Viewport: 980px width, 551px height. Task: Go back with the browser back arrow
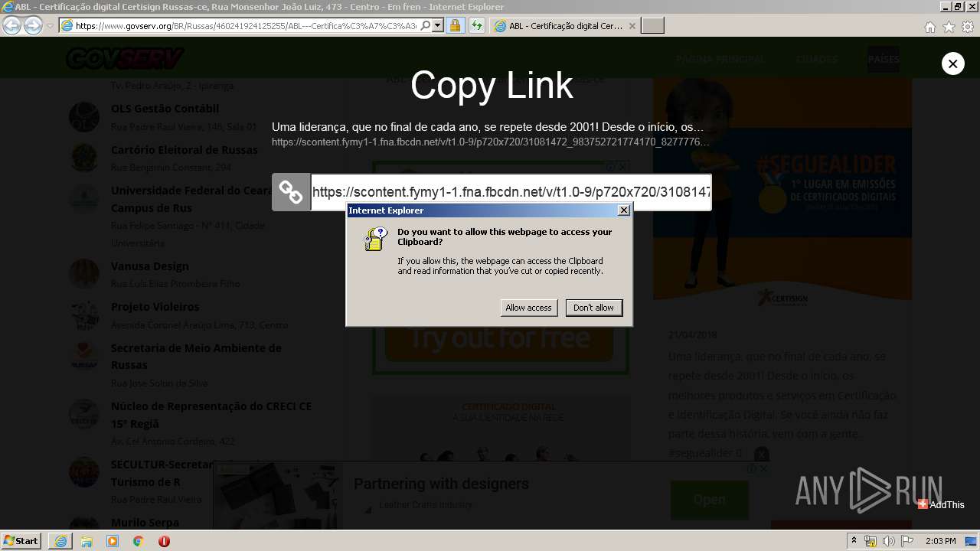tap(12, 25)
